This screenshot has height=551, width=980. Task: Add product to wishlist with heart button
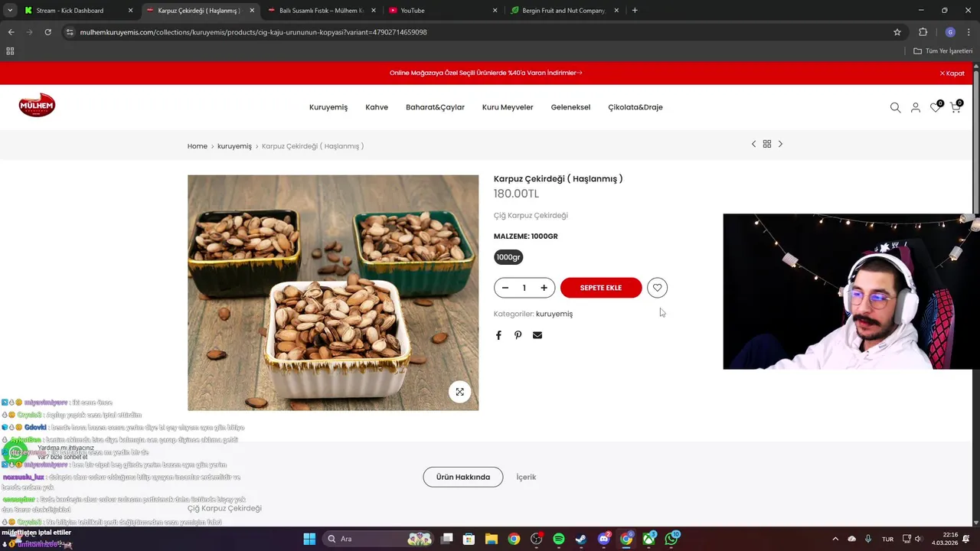pyautogui.click(x=657, y=288)
